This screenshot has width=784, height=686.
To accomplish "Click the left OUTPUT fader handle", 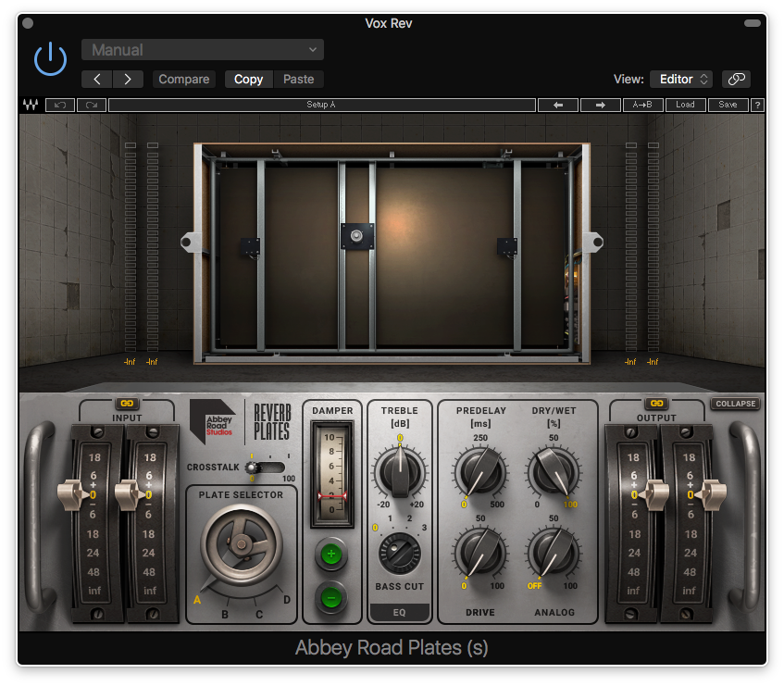I will 654,494.
